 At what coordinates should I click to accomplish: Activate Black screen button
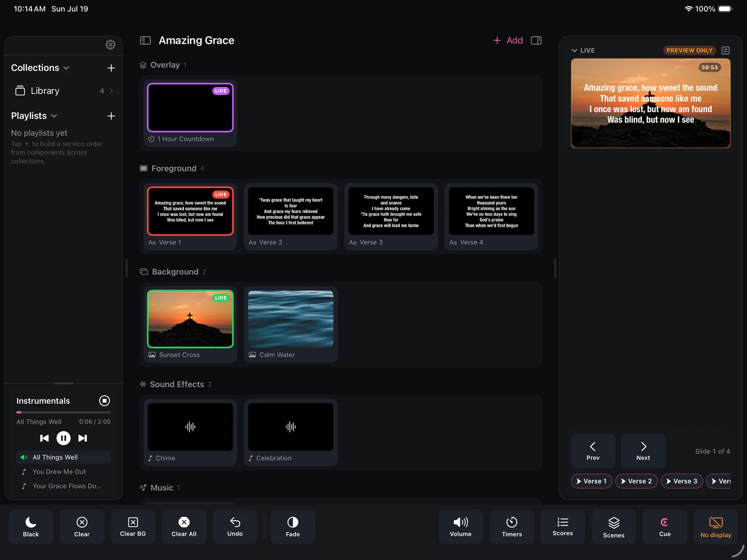[31, 526]
